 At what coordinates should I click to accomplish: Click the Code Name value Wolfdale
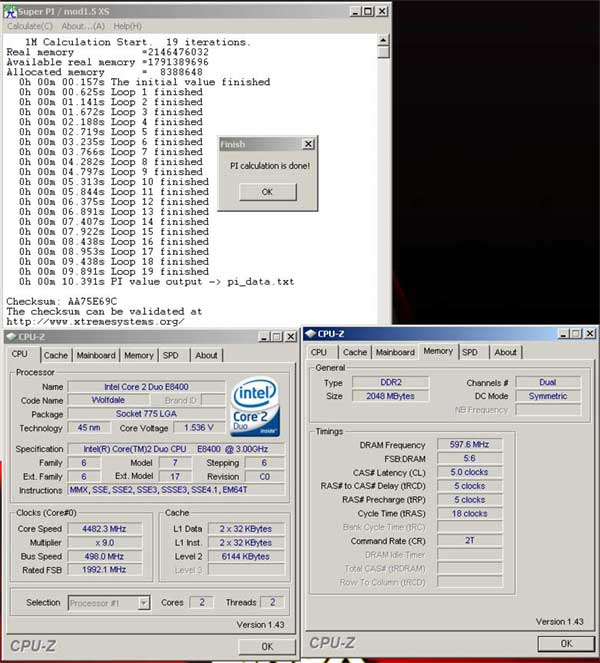coord(108,400)
